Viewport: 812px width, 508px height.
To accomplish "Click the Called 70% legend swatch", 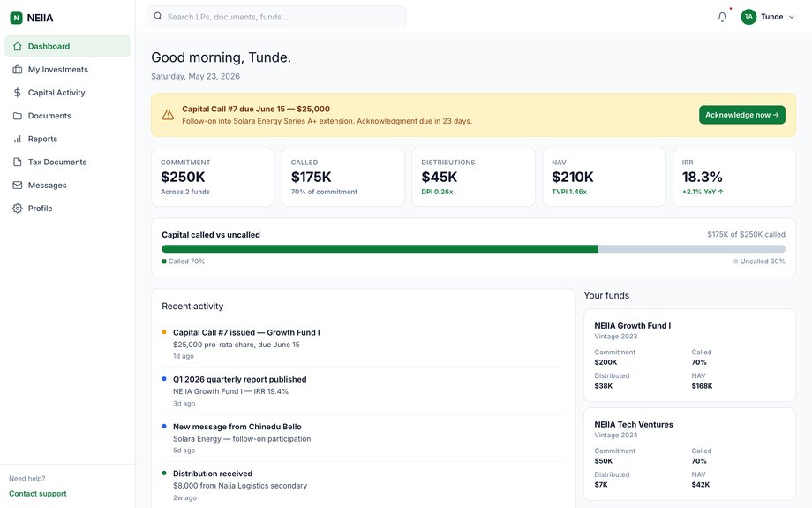I will (164, 262).
